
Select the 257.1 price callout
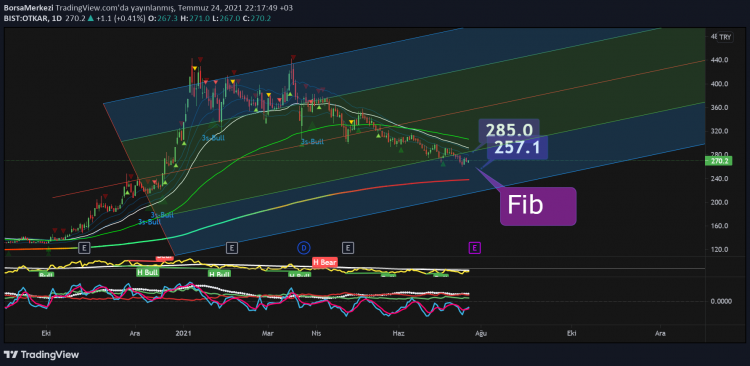point(517,148)
